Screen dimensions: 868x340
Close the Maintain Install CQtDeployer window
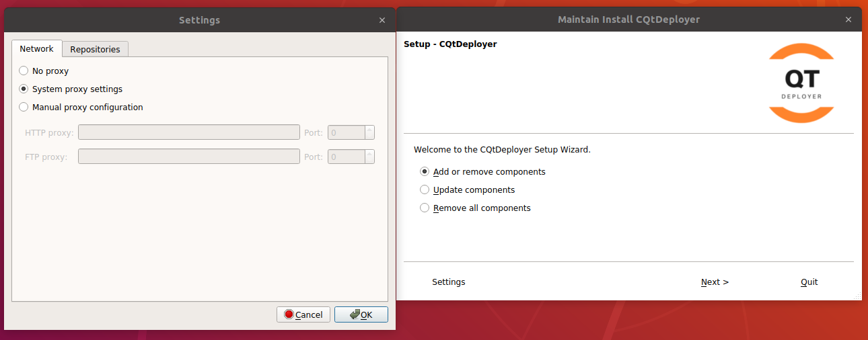pos(848,20)
